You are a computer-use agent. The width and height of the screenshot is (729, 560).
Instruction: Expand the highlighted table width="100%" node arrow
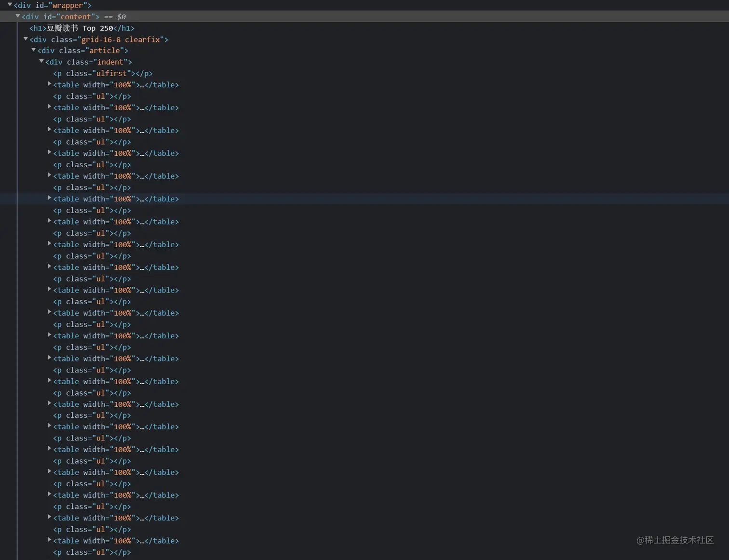pyautogui.click(x=49, y=198)
